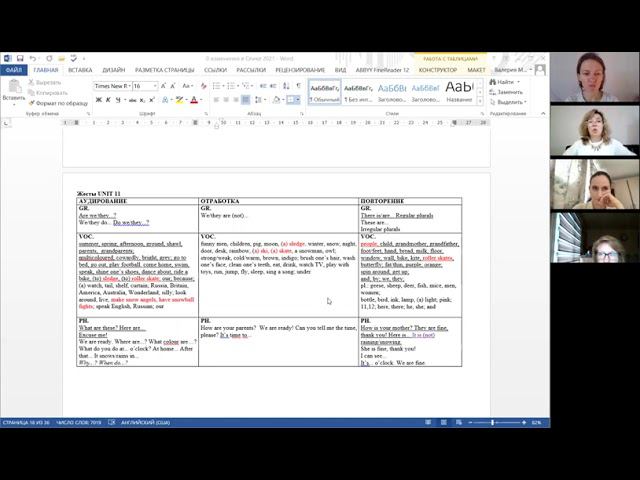Click the Заменить replace button
The height and width of the screenshot is (480, 640).
tap(506, 92)
